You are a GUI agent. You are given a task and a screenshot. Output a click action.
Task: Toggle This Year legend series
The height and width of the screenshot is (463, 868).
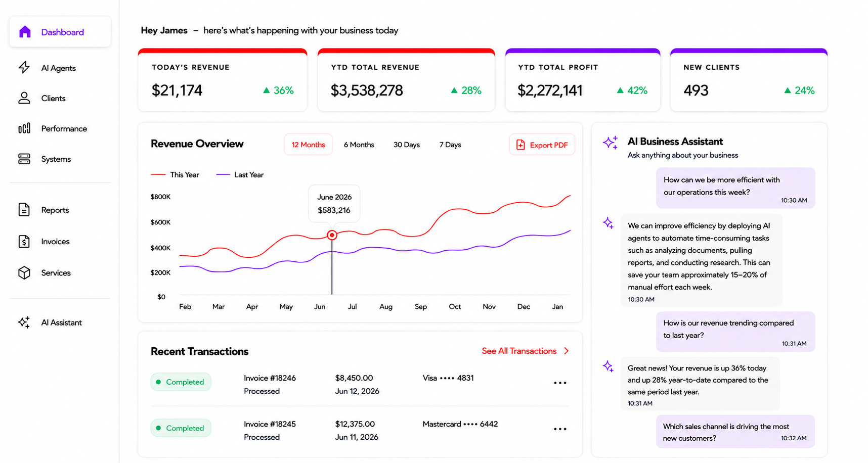point(175,174)
